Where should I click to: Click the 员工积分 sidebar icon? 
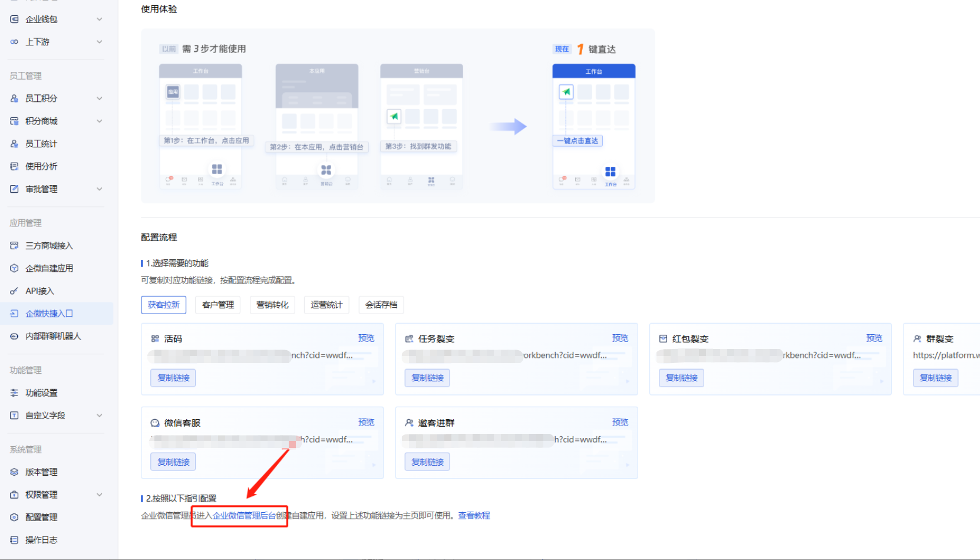(14, 98)
